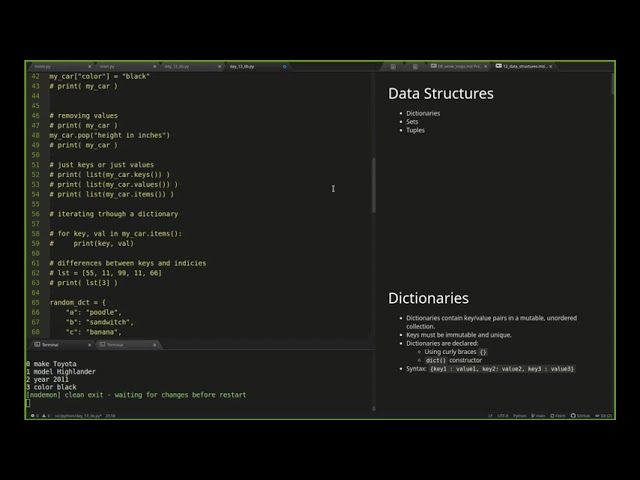640x480 pixels.
Task: Click the 'Sets' bullet in preview
Action: click(412, 122)
